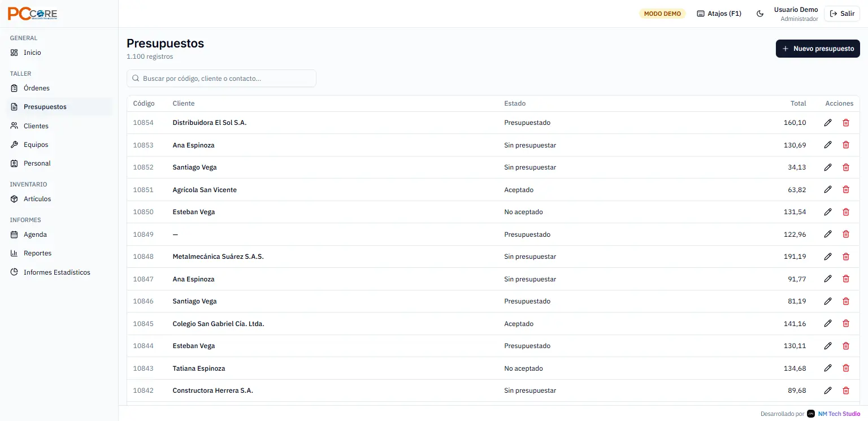Delete quote 10849 trash icon

click(x=846, y=234)
